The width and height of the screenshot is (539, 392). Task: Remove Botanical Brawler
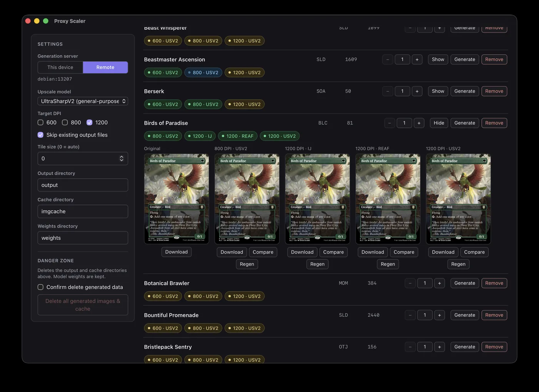point(494,283)
